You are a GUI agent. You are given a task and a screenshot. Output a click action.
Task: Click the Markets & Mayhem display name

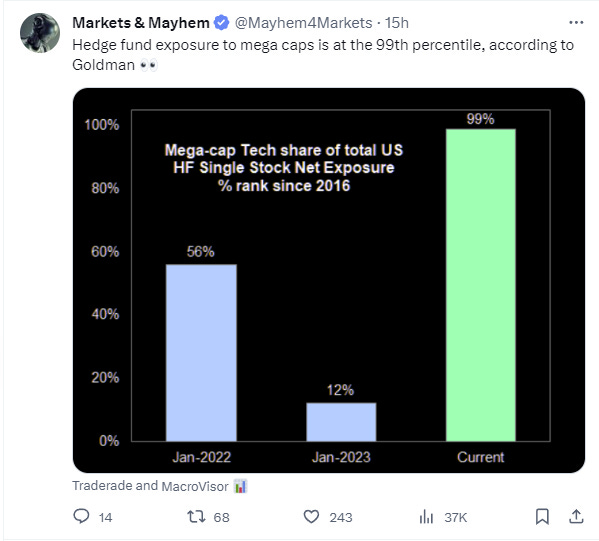(141, 23)
